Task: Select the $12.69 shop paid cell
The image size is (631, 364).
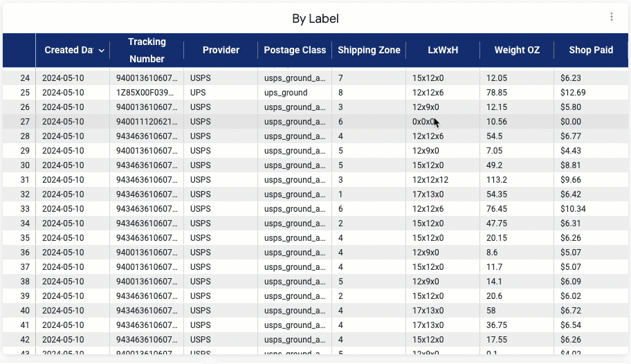Action: point(574,93)
